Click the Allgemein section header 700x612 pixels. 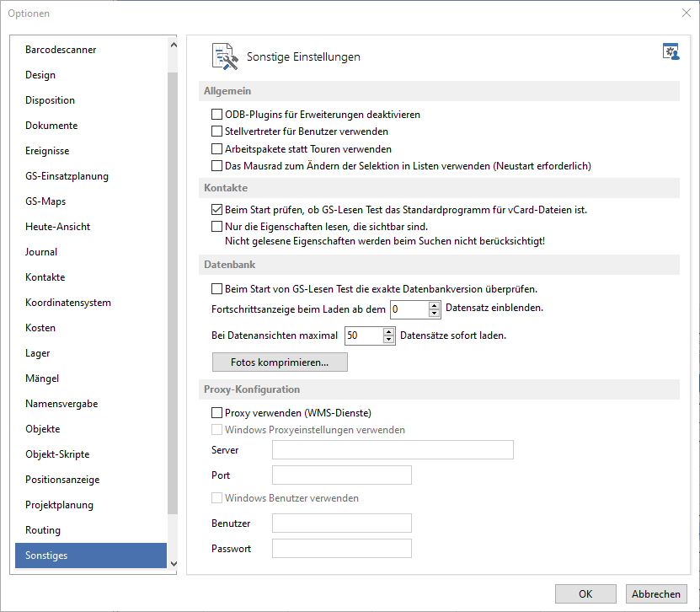439,91
